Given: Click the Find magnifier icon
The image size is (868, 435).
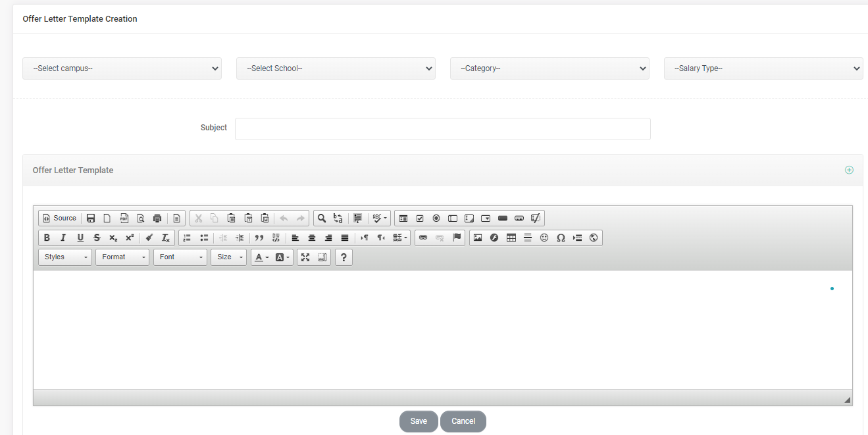Looking at the screenshot, I should 322,218.
